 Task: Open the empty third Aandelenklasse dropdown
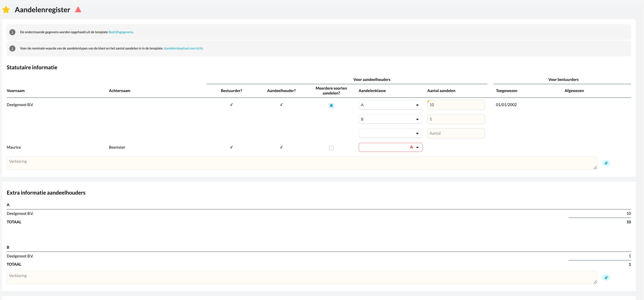coord(390,133)
